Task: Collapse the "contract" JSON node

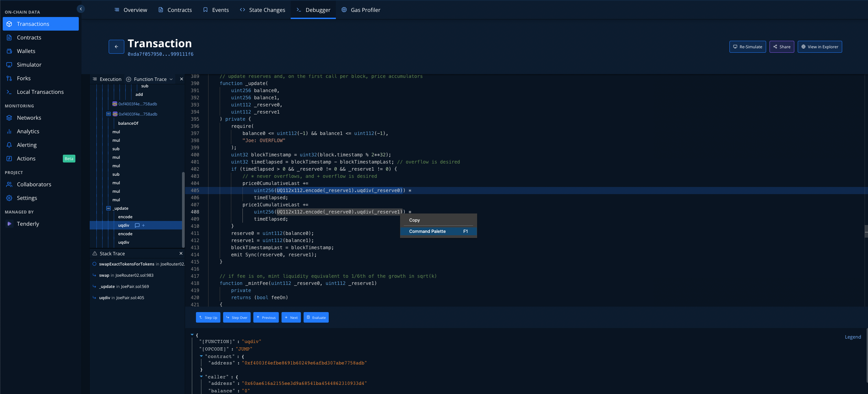Action: pos(201,356)
